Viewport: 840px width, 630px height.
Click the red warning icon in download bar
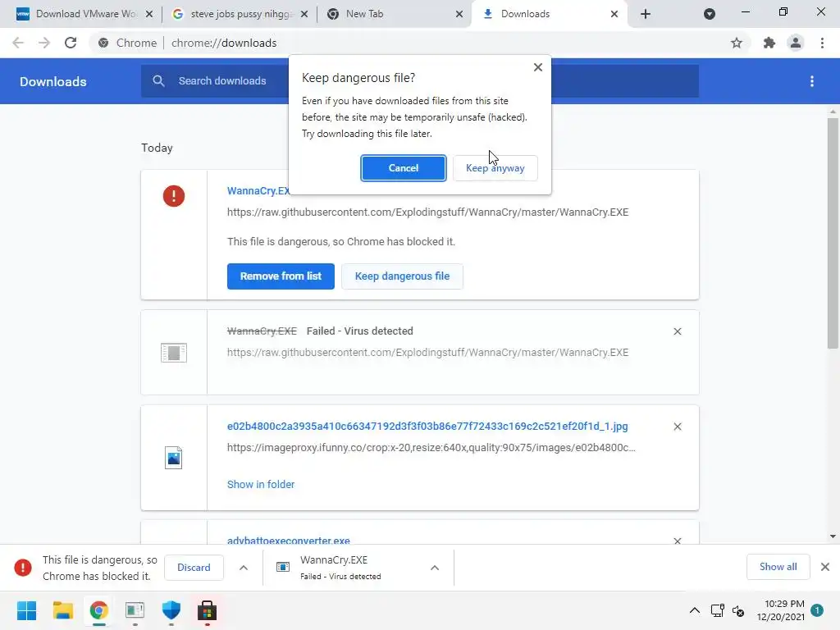tap(22, 568)
